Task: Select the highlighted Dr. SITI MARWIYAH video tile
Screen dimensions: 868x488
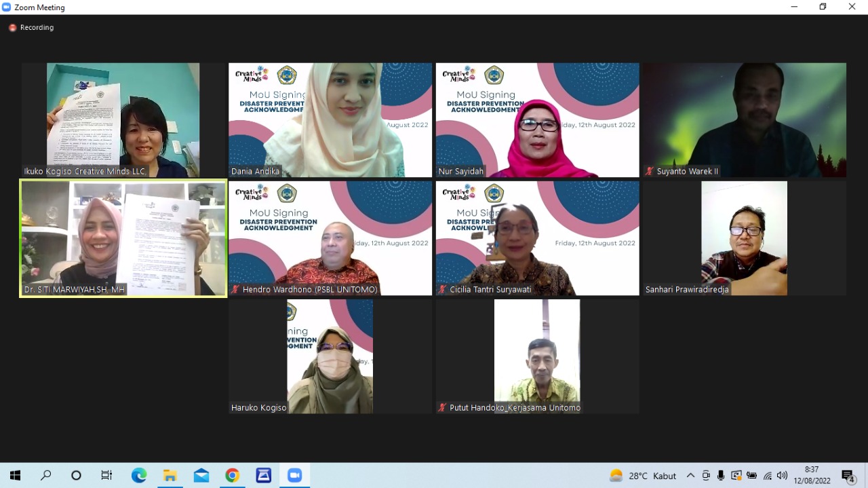Action: 123,238
